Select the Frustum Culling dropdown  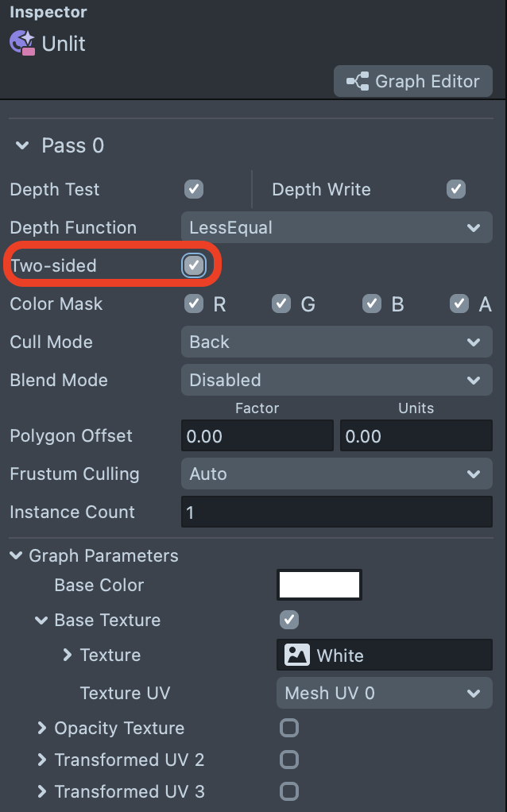336,474
